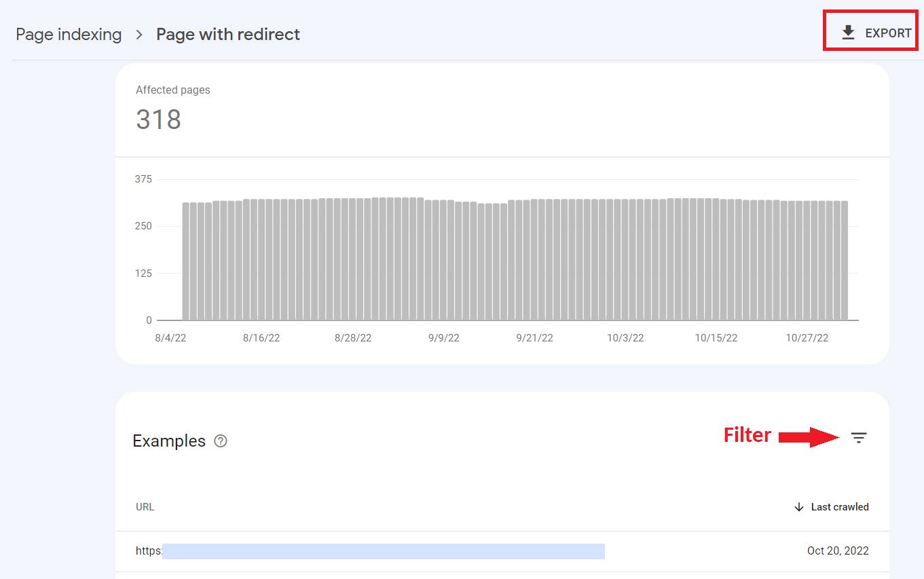Click the Export download icon
Screen dimensions: 924x579
[848, 33]
